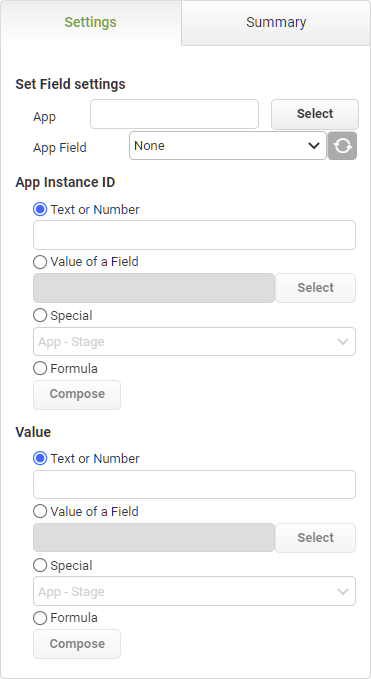Select Text or Number under App Instance ID
The width and height of the screenshot is (371, 679).
[40, 210]
